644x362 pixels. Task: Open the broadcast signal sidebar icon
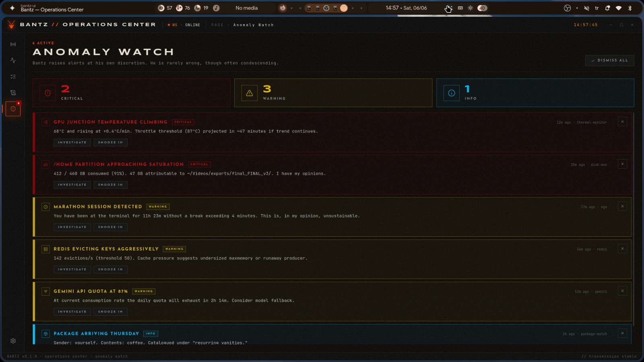pos(13,44)
